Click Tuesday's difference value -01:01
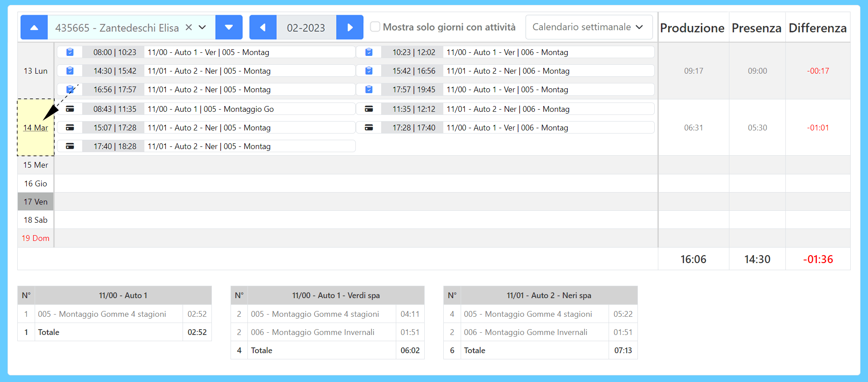868x382 pixels. click(x=818, y=128)
